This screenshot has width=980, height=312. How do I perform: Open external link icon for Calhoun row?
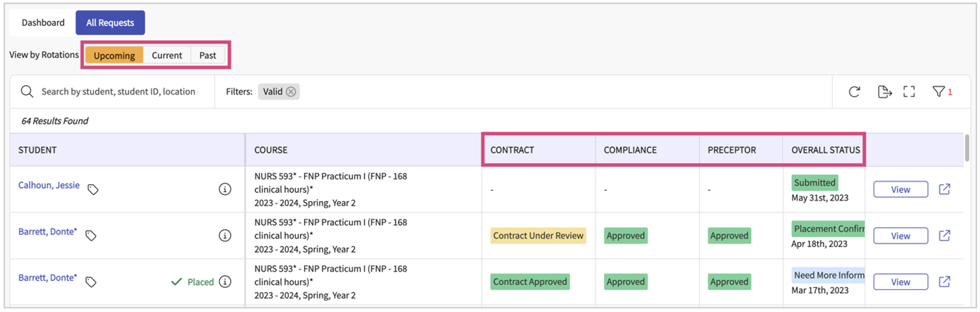click(944, 189)
